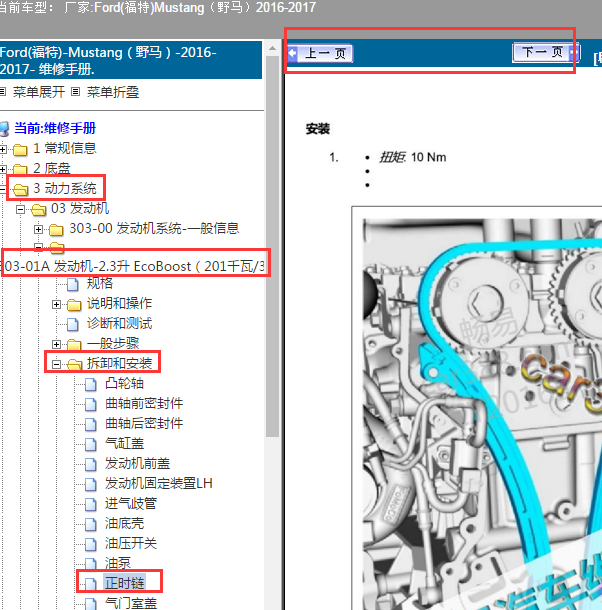Click page icon of 正时链
The width and height of the screenshot is (602, 610).
click(x=91, y=584)
